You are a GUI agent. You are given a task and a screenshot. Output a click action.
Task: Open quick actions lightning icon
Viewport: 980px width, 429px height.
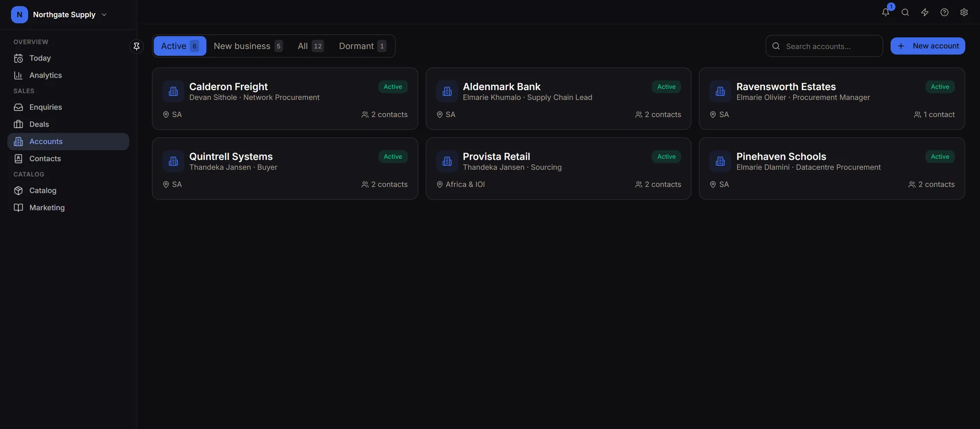(x=925, y=13)
